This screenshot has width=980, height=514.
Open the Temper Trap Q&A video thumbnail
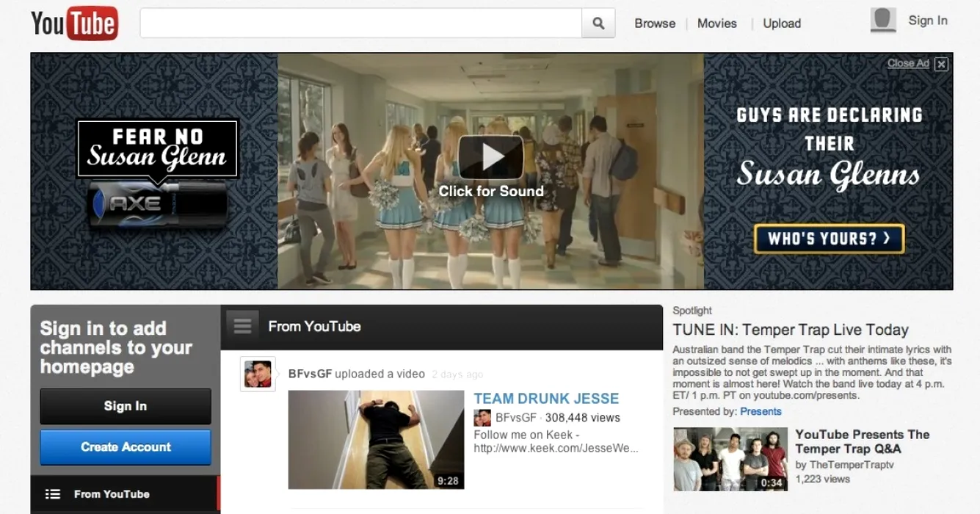click(730, 459)
